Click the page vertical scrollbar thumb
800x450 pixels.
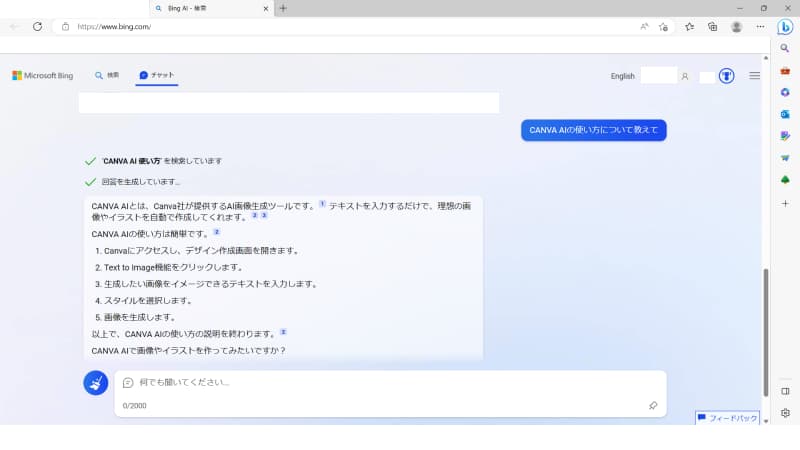tap(765, 332)
